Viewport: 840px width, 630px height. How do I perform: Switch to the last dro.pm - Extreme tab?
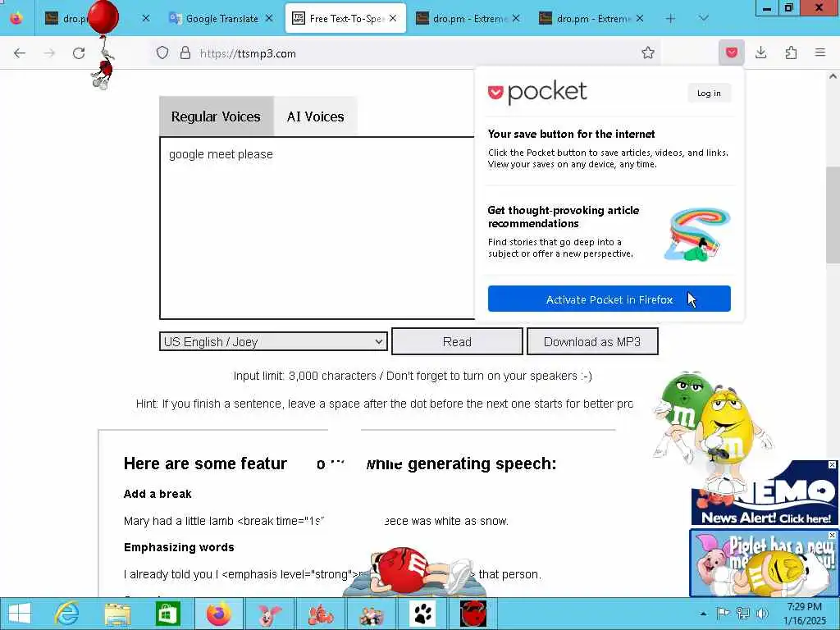(593, 19)
